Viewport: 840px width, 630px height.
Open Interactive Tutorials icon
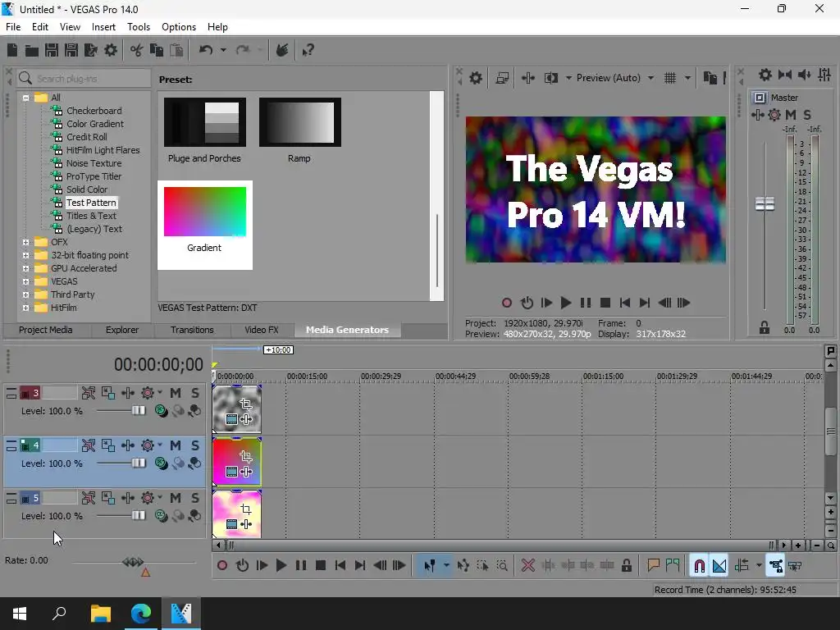[x=282, y=50]
